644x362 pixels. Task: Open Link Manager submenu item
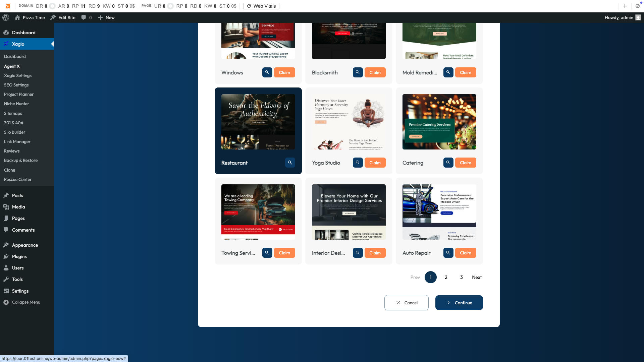click(17, 141)
